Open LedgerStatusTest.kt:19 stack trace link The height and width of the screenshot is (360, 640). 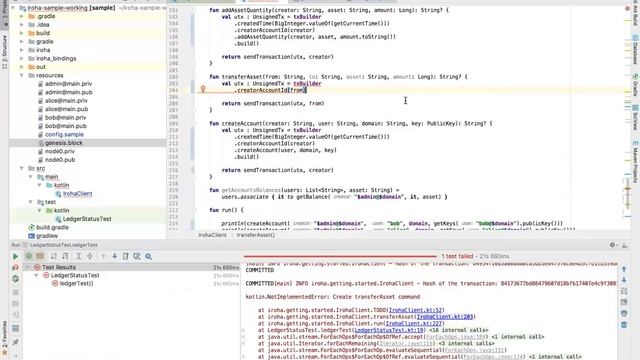tap(389, 330)
